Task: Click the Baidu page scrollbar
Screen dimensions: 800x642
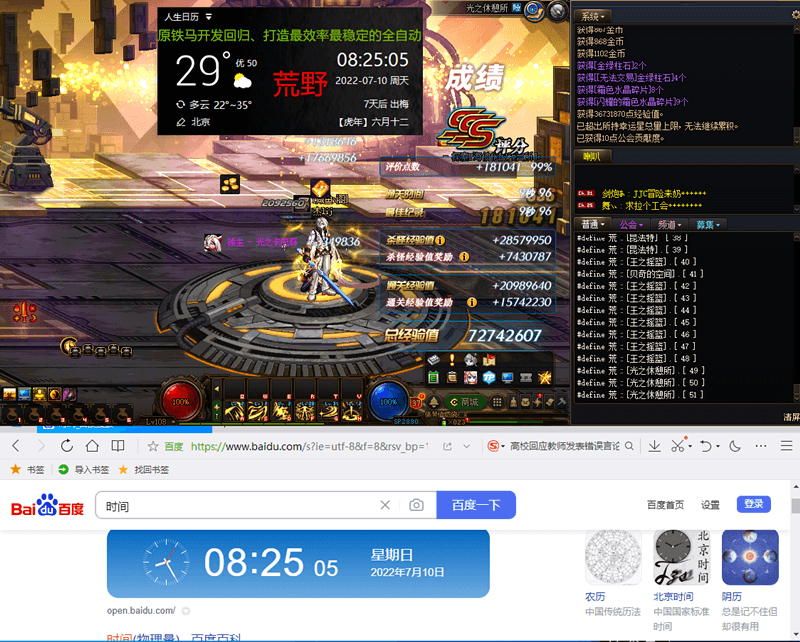Action: pyautogui.click(x=795, y=506)
